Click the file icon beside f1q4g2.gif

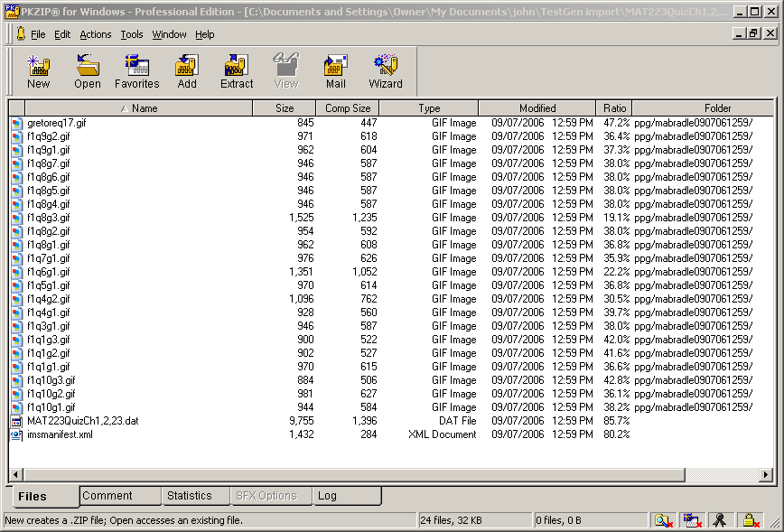17,299
